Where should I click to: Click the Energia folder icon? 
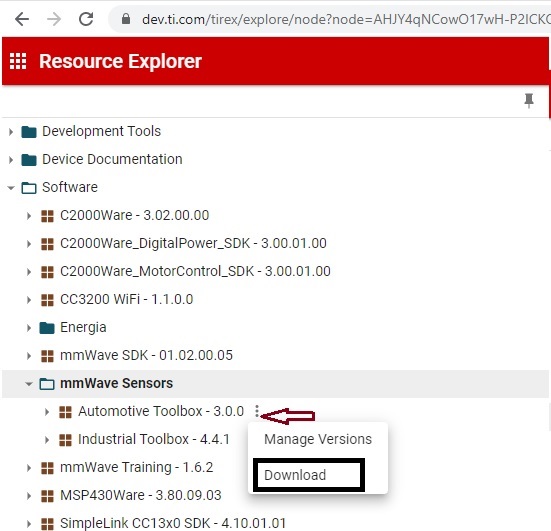[47, 328]
